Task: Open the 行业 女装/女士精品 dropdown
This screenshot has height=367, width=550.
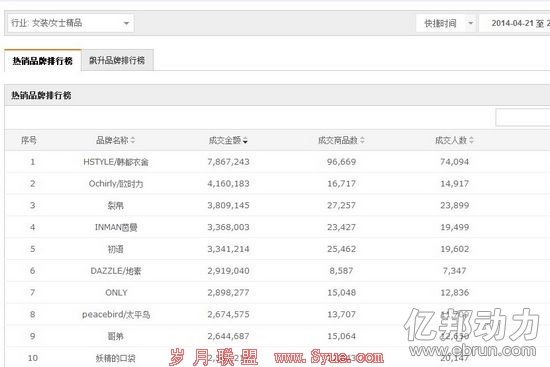Action: pos(71,23)
